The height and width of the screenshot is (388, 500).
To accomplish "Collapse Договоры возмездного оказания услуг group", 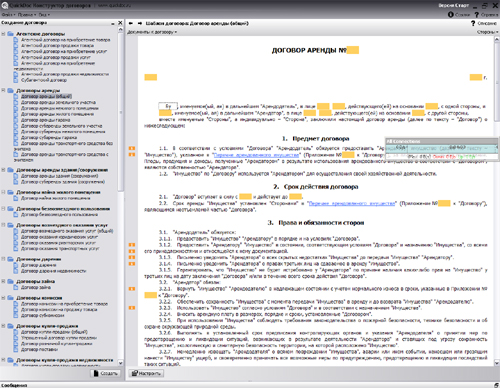I will pyautogui.click(x=3, y=225).
